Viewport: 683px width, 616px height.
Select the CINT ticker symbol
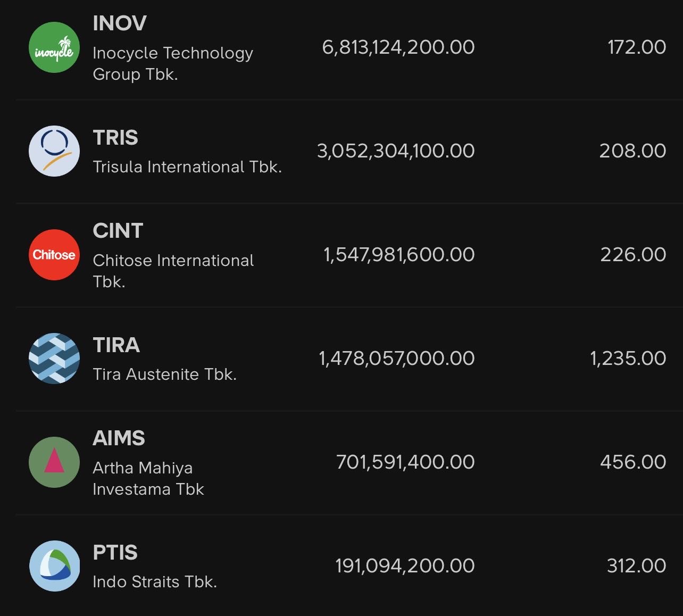point(118,231)
